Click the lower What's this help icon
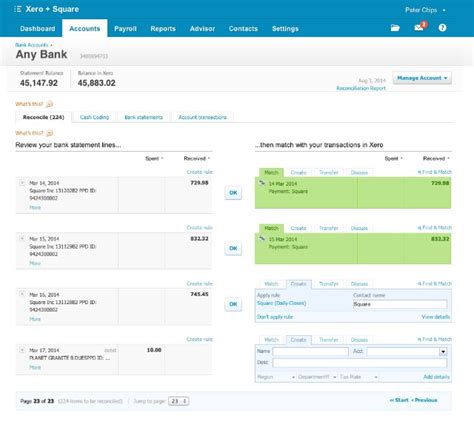Screen dimensions: 474x424 click(49, 133)
